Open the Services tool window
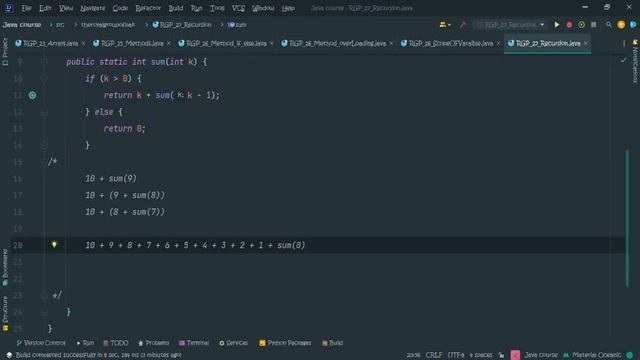The width and height of the screenshot is (640, 360). coord(233,343)
